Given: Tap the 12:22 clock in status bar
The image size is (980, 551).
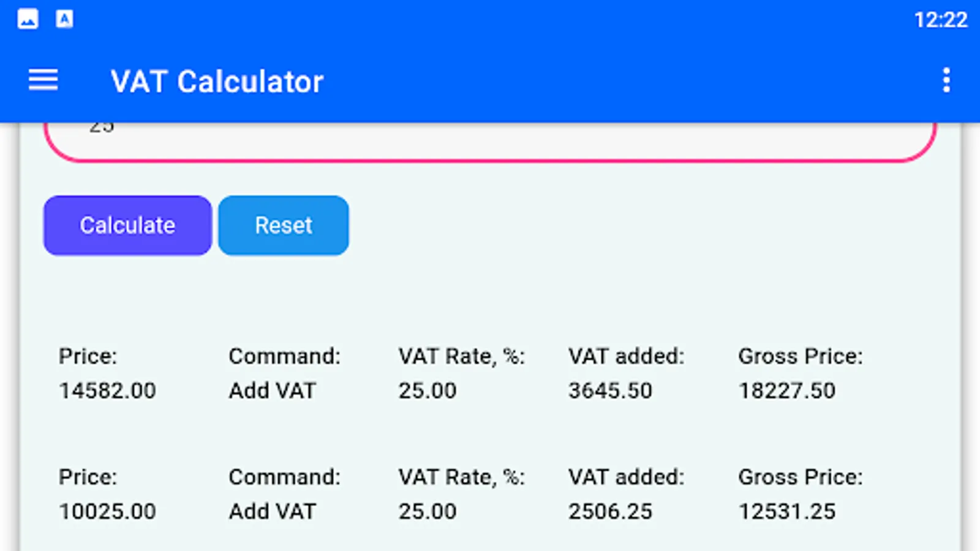Looking at the screenshot, I should pos(940,20).
